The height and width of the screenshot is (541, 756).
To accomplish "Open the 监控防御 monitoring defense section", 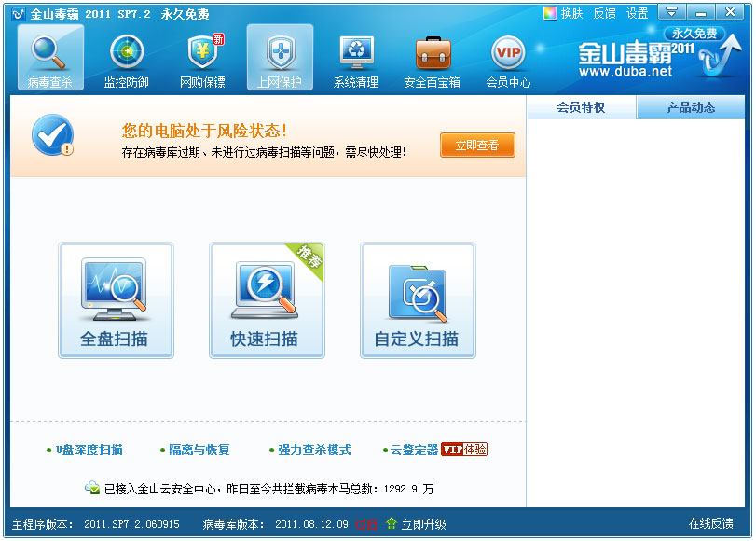I will point(127,62).
